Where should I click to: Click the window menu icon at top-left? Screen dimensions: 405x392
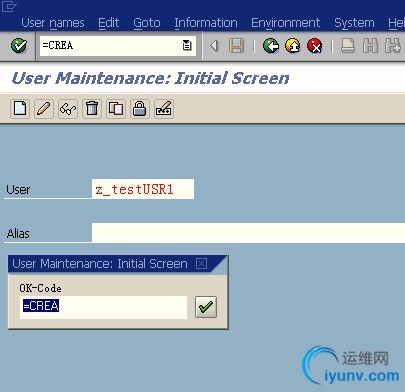coord(9,6)
